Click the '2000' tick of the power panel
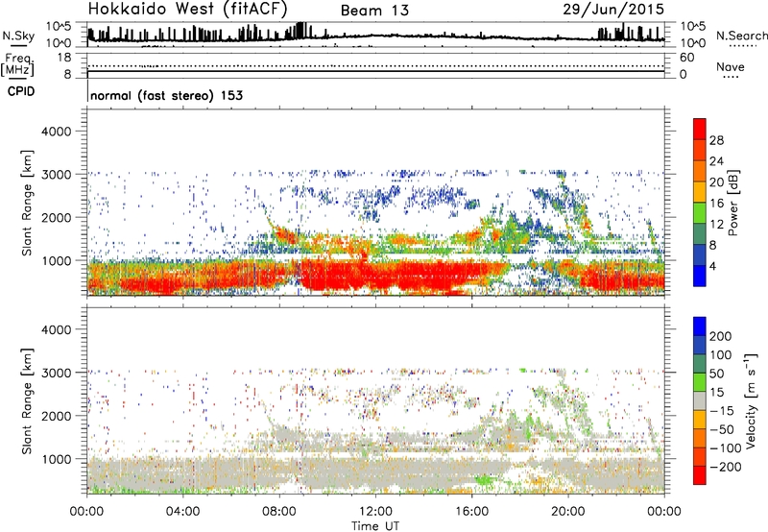The image size is (768, 532). 56,217
